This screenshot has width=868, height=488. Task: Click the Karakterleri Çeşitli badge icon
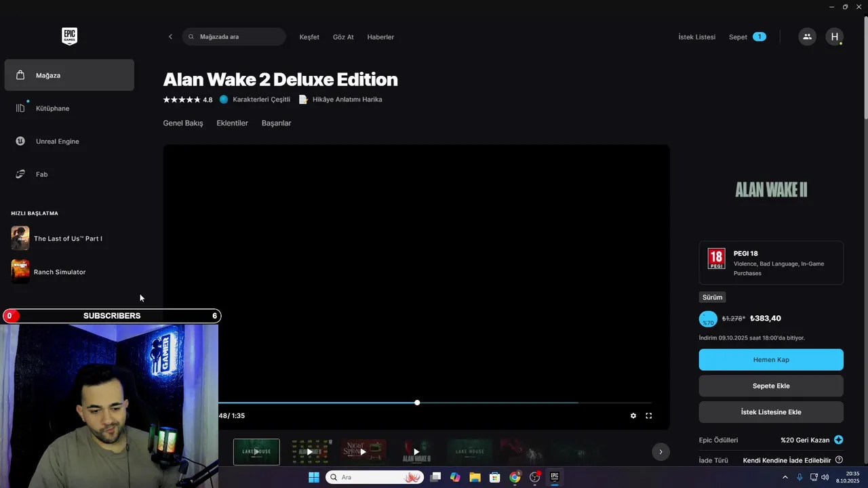224,100
